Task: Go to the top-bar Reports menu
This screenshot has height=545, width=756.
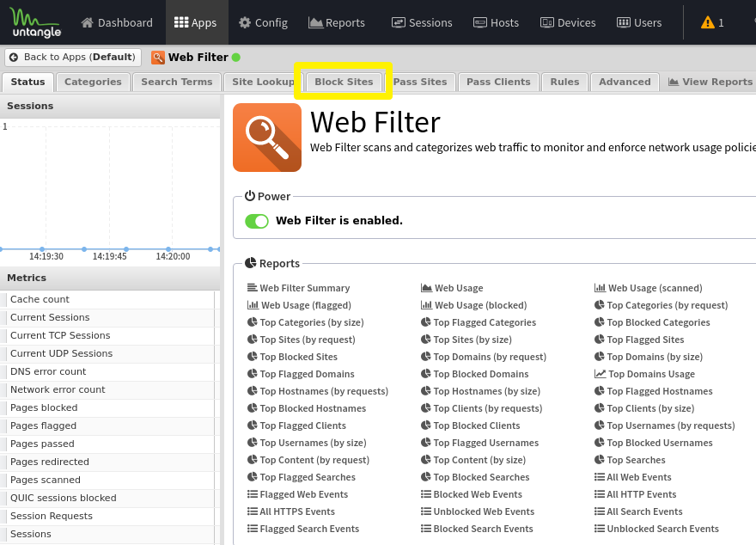Action: pos(337,22)
